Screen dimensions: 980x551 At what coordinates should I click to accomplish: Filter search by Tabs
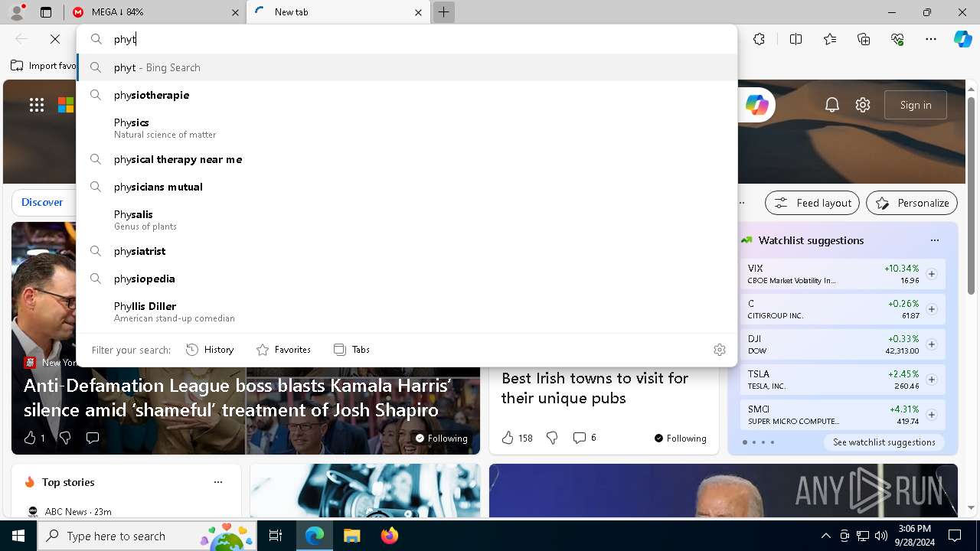(x=352, y=350)
